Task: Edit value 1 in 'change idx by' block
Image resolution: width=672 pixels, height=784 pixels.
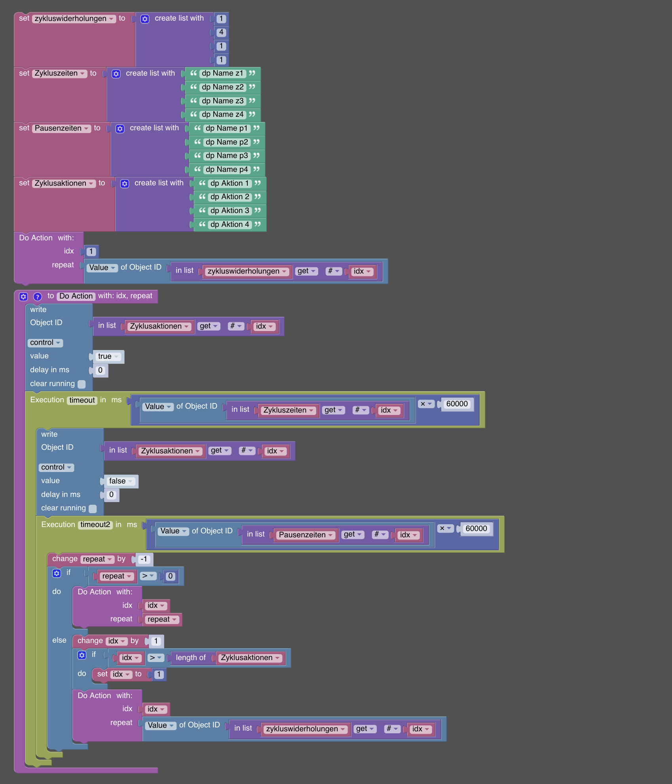Action: click(156, 641)
